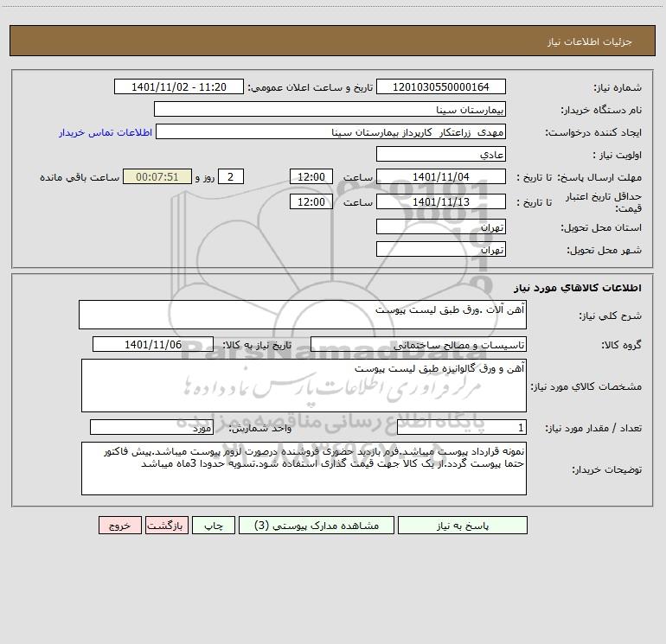The image size is (666, 644).
Task: Click the remaining days field showing 2
Action: pyautogui.click(x=231, y=176)
